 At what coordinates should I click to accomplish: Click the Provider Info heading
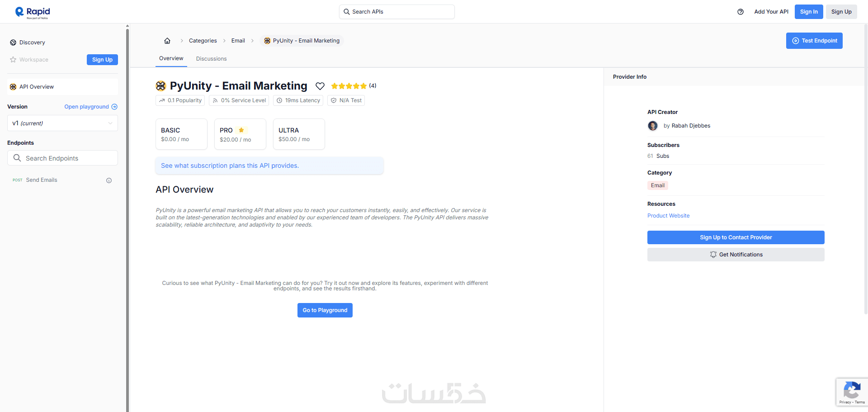point(630,77)
